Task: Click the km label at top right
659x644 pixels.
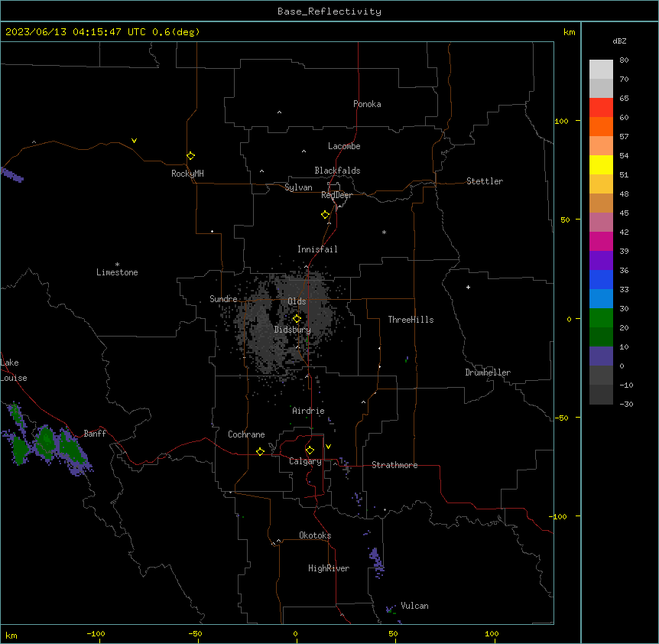Action: (x=569, y=32)
